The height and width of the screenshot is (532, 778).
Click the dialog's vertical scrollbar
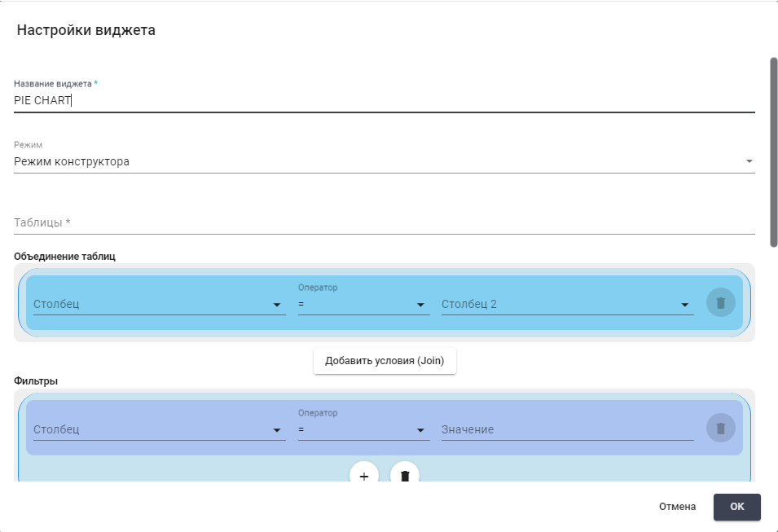(x=773, y=151)
